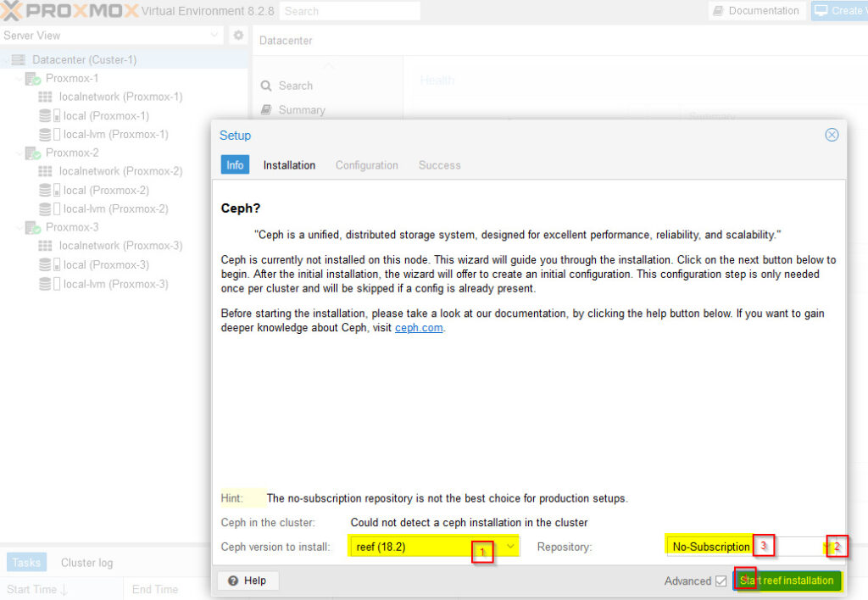The width and height of the screenshot is (868, 600).
Task: Collapse the Datacenter (Custer-1) tree node
Action: point(6,60)
